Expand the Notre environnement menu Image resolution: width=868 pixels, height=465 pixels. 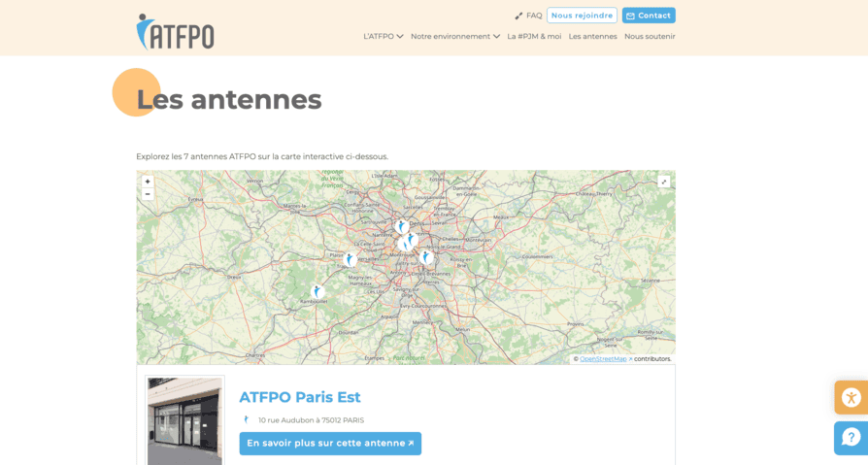point(455,37)
